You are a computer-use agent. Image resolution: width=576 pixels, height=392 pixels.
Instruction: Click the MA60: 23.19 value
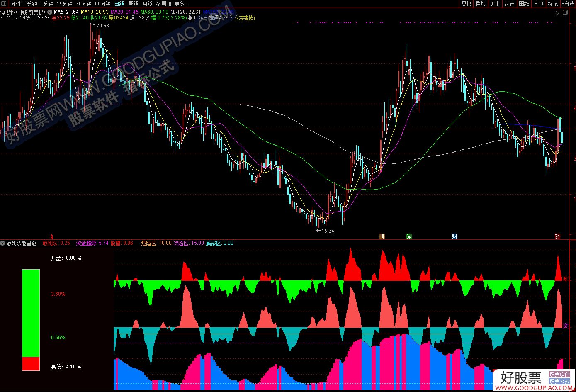[155, 12]
